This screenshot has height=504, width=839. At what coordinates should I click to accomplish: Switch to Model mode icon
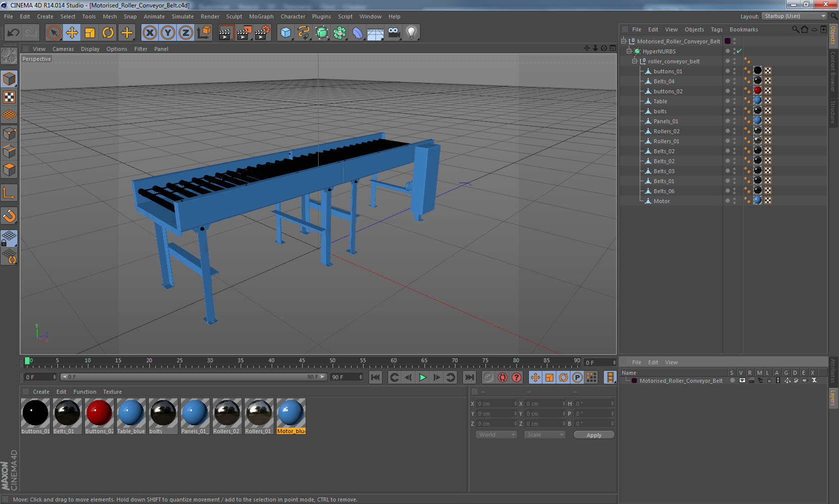pos(9,79)
